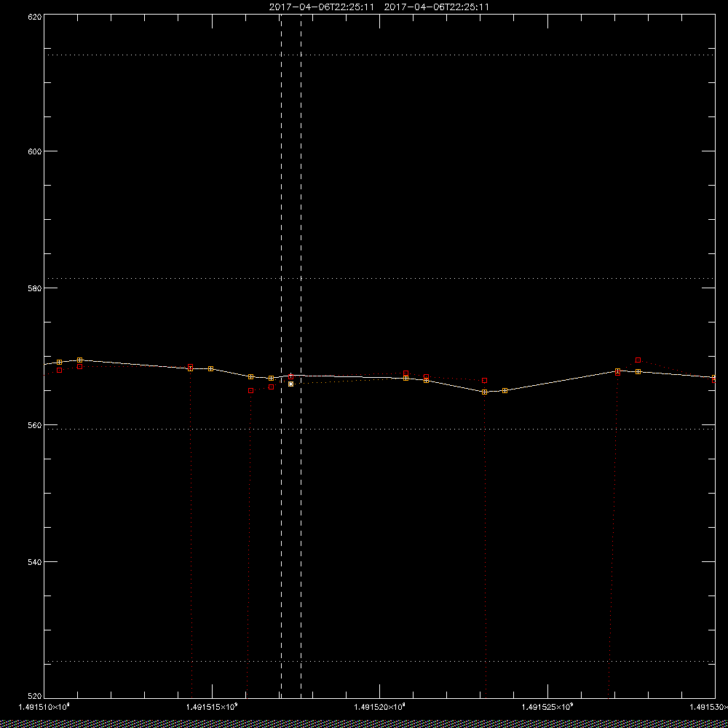Viewport: 728px width, 728px height.
Task: Click the dotted horizontal line near 525
Action: tap(379, 661)
